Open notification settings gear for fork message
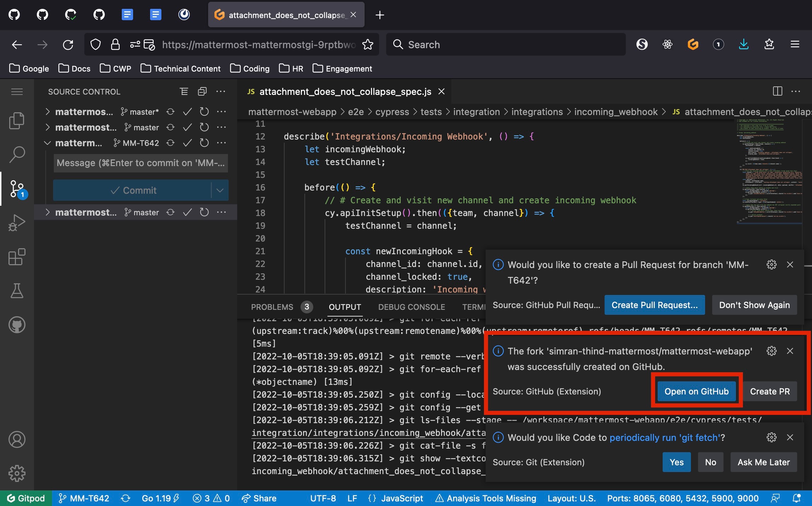 (771, 351)
